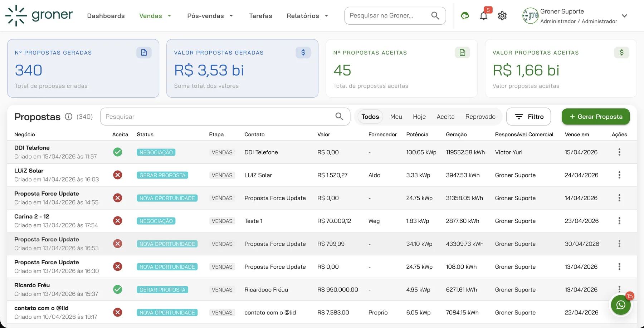Open the WhatsApp chat floating button
The width and height of the screenshot is (644, 328).
point(621,305)
